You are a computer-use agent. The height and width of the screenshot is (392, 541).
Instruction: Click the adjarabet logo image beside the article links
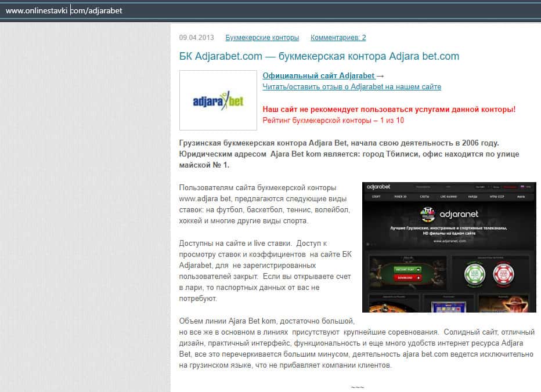(x=218, y=100)
